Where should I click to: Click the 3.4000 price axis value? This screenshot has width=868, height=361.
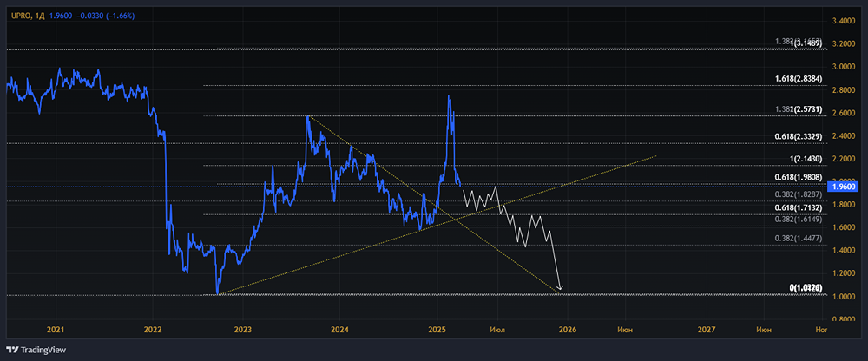(x=843, y=22)
